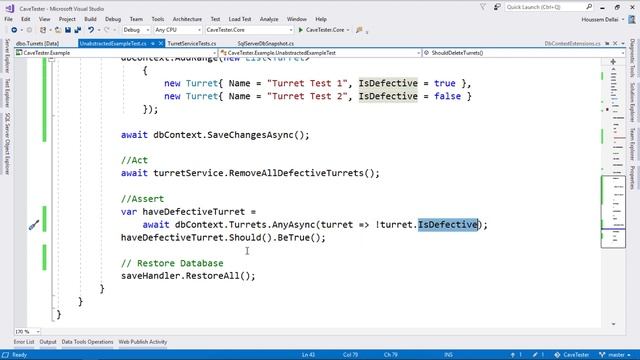This screenshot has width=640, height=360.
Task: Open the Houssem Dellai account dropdown
Action: [602, 20]
